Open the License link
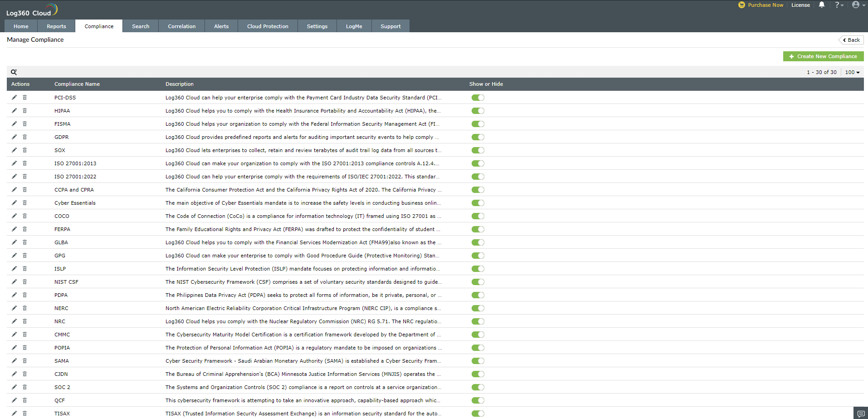Image resolution: width=868 pixels, height=419 pixels. 800,5
